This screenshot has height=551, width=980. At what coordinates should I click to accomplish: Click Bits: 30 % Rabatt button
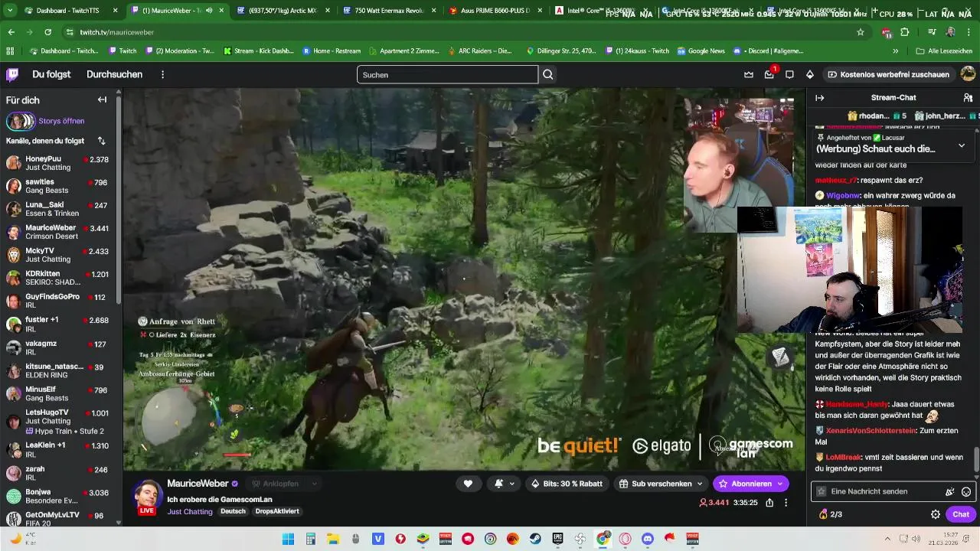click(567, 484)
